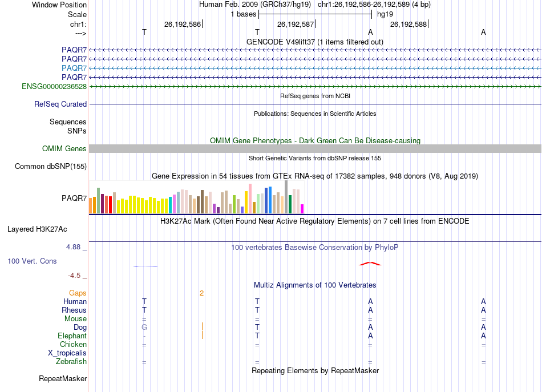Click the Sequences publications track label

[68, 122]
